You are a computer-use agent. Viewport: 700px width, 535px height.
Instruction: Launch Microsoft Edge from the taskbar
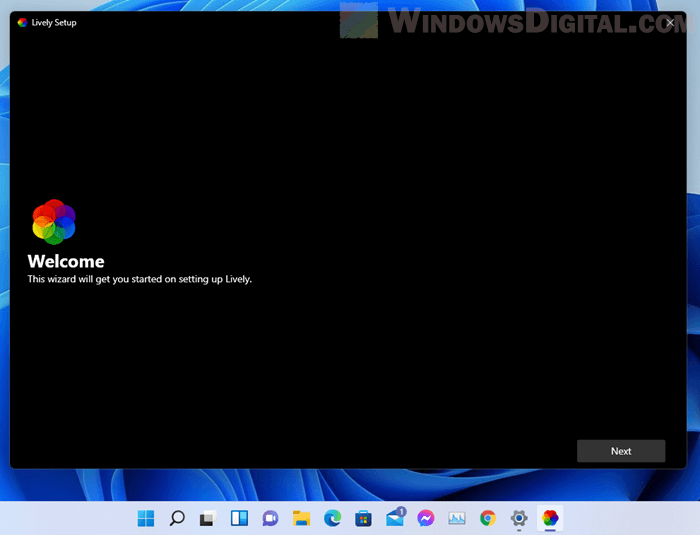tap(333, 518)
